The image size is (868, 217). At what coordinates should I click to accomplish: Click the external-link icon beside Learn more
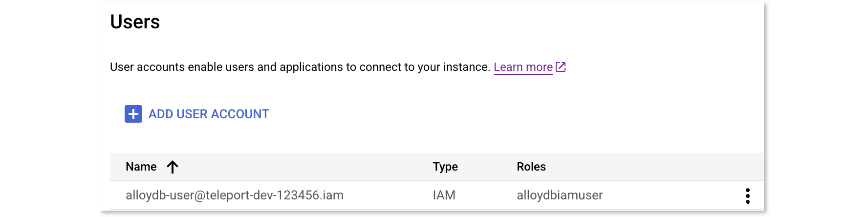(x=561, y=67)
